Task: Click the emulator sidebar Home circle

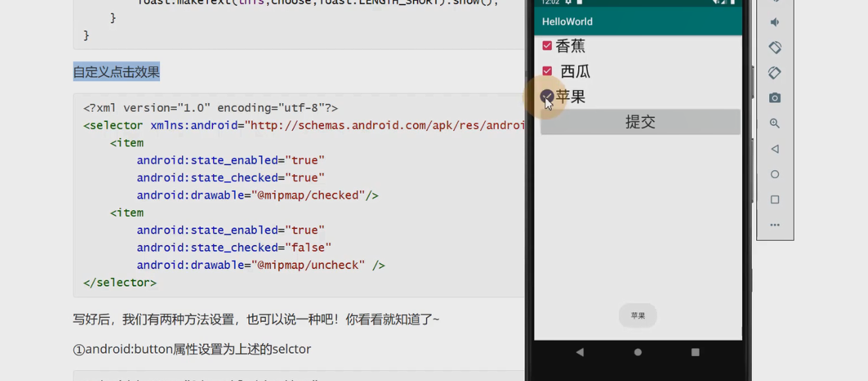Action: point(774,174)
